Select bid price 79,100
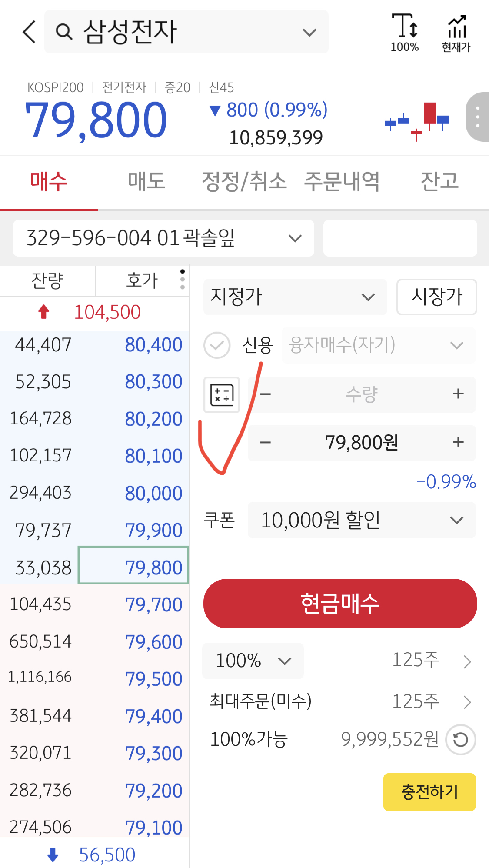 153,828
